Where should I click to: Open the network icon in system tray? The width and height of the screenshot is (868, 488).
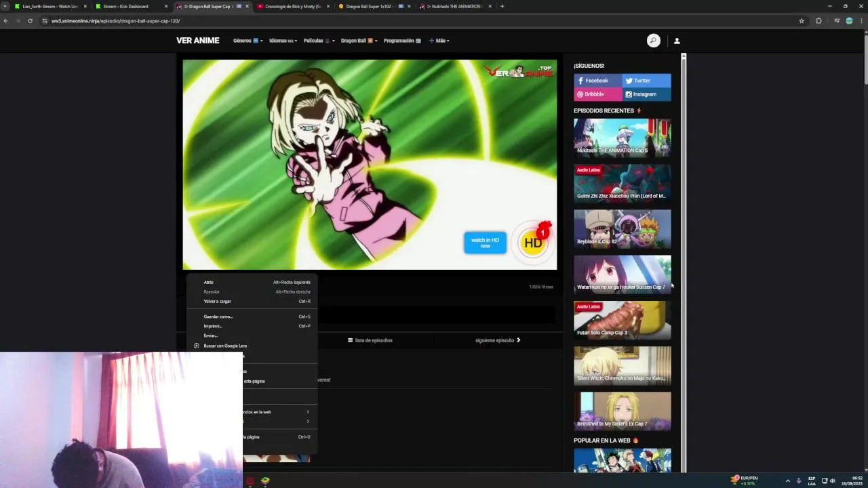(x=824, y=481)
